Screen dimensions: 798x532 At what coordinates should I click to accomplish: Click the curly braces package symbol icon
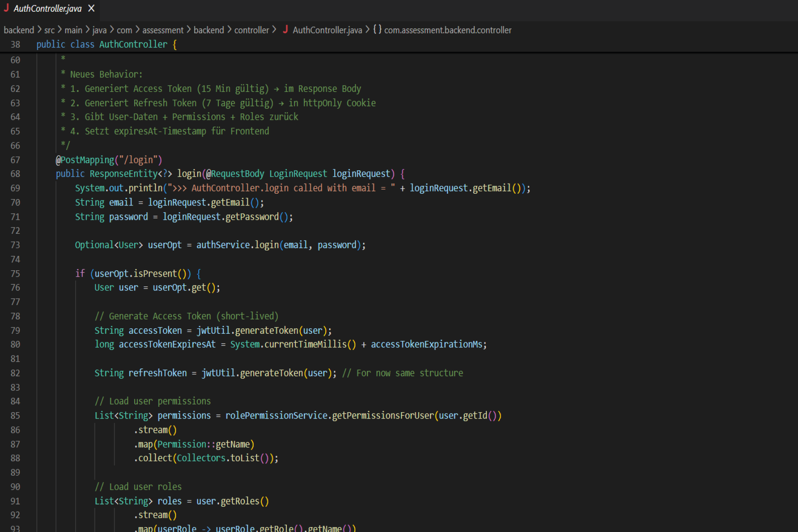[377, 30]
